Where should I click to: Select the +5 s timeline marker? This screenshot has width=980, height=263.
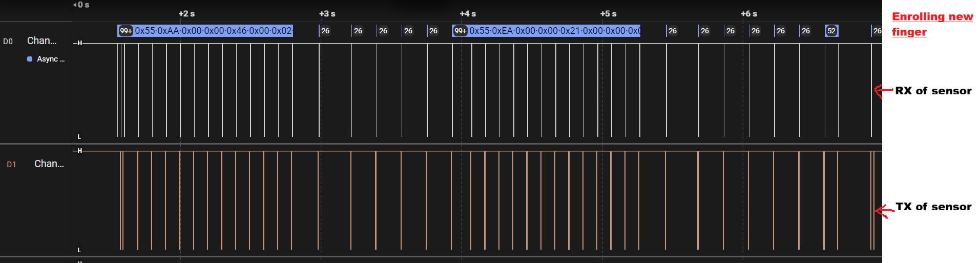pyautogui.click(x=608, y=14)
